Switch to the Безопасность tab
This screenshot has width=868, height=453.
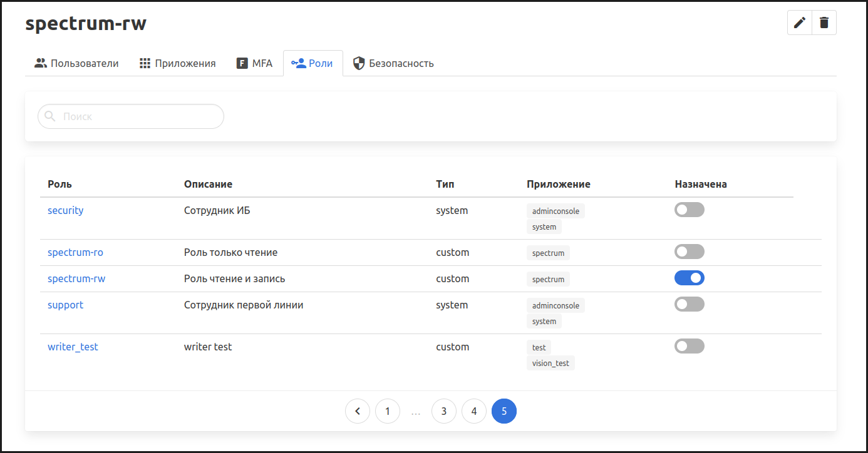[393, 63]
